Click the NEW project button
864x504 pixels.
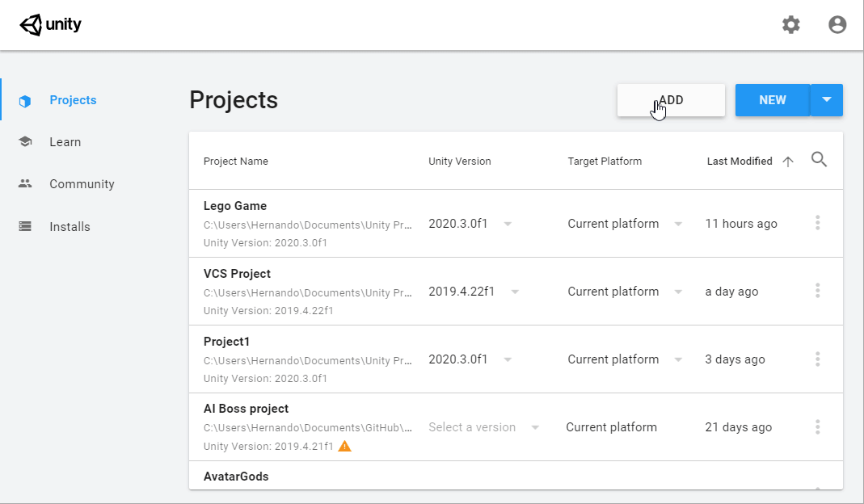(x=773, y=100)
